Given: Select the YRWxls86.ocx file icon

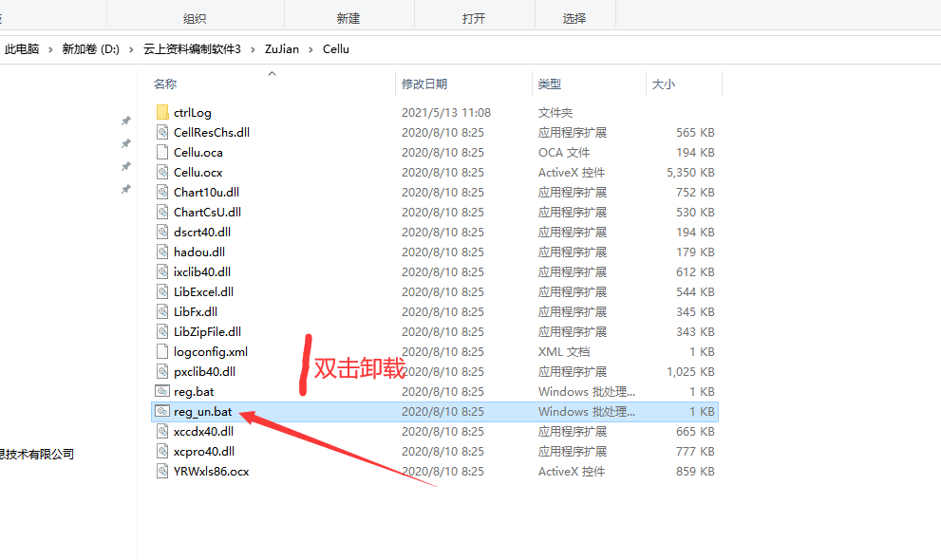Looking at the screenshot, I should click(x=162, y=472).
